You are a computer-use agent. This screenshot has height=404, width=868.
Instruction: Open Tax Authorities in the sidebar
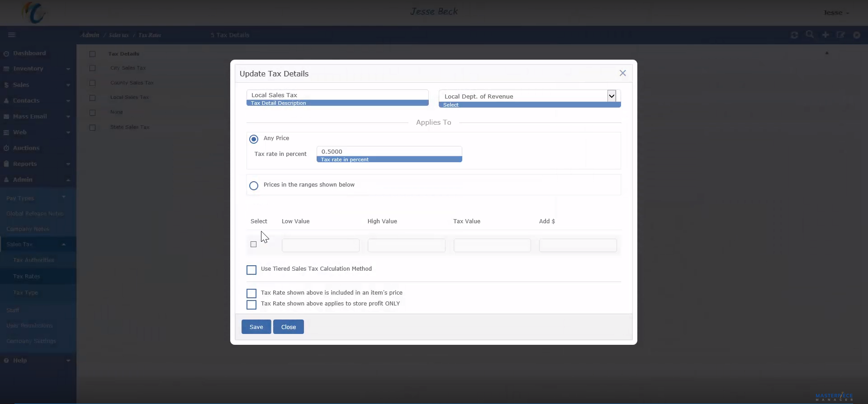pos(33,260)
